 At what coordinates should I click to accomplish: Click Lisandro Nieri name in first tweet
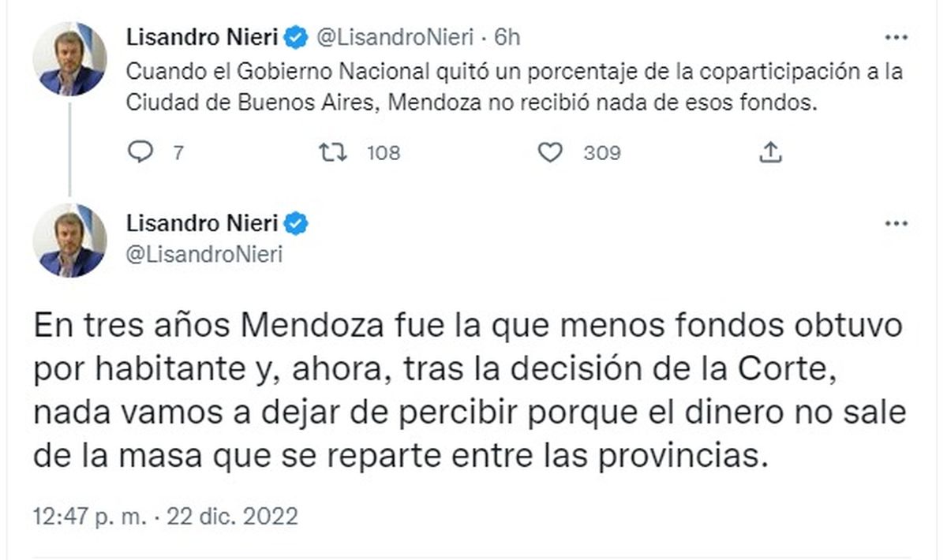[x=202, y=37]
